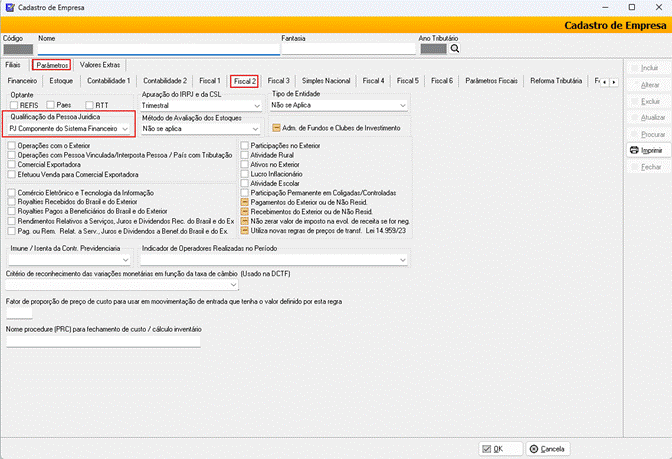This screenshot has width=672, height=459.
Task: Click the Cancela button
Action: pos(548,449)
